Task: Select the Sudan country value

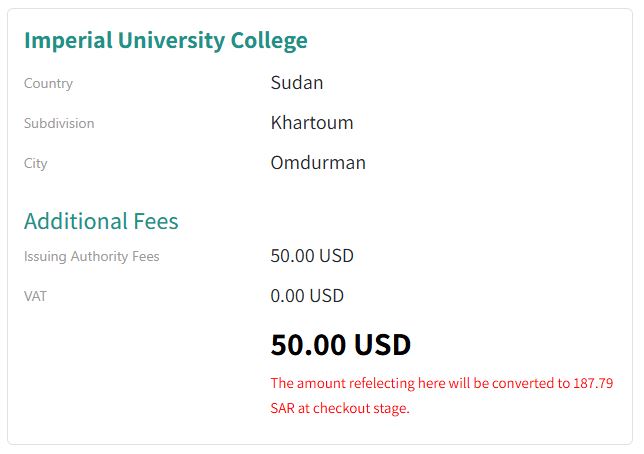Action: [297, 83]
